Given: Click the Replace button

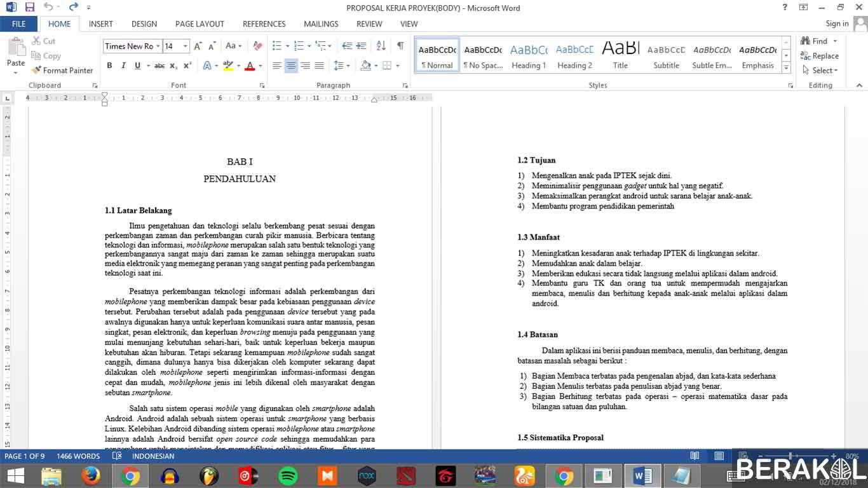Looking at the screenshot, I should coord(820,56).
